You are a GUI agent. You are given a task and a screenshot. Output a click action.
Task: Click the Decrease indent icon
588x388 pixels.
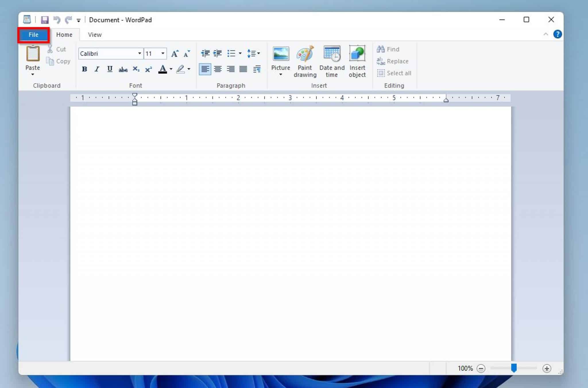(x=205, y=53)
